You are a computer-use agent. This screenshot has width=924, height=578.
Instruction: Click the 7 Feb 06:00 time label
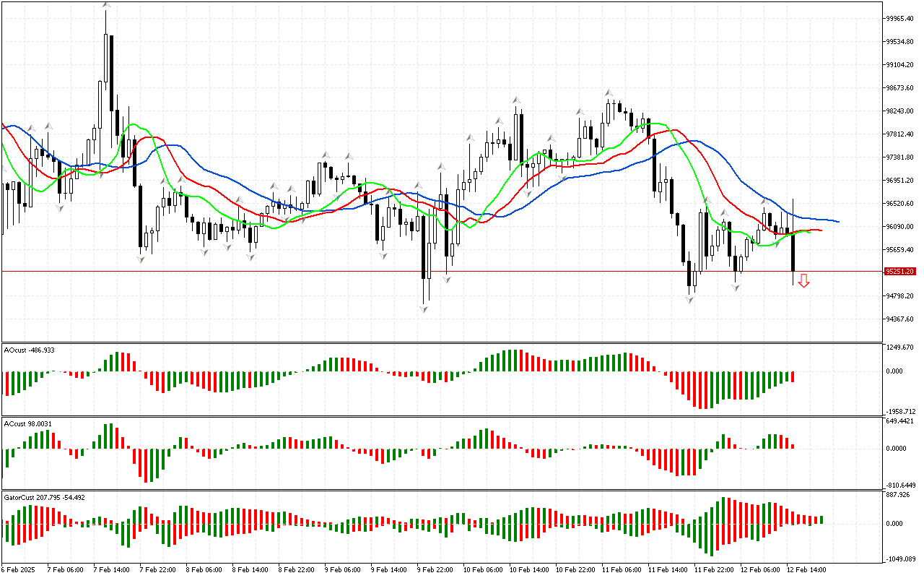(x=64, y=569)
